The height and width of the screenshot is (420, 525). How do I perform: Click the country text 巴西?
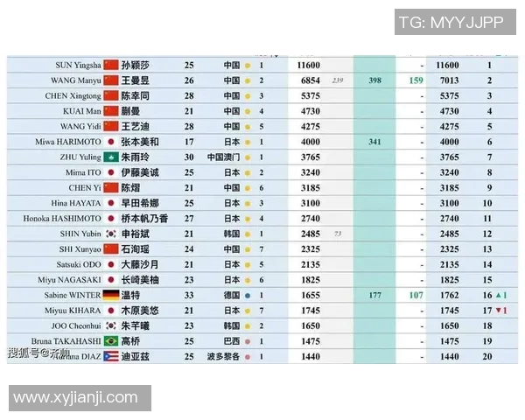(232, 341)
